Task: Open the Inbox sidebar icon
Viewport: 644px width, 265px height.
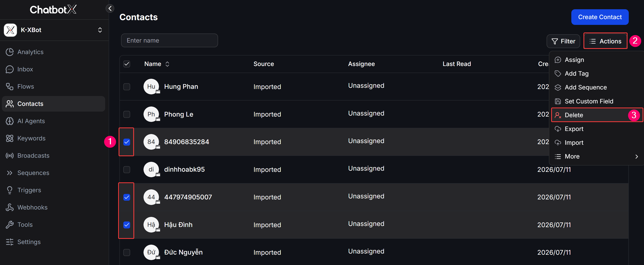Action: 9,69
